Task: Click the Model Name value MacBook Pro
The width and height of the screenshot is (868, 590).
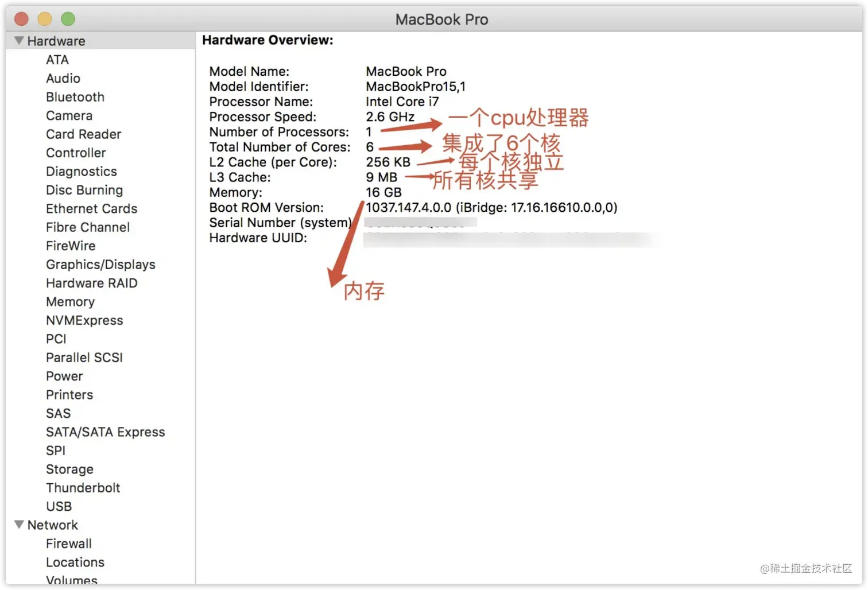Action: [x=406, y=71]
